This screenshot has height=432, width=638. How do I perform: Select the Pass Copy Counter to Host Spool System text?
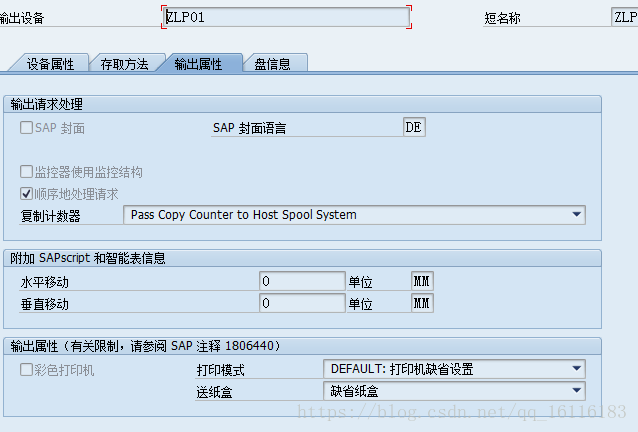(x=244, y=215)
